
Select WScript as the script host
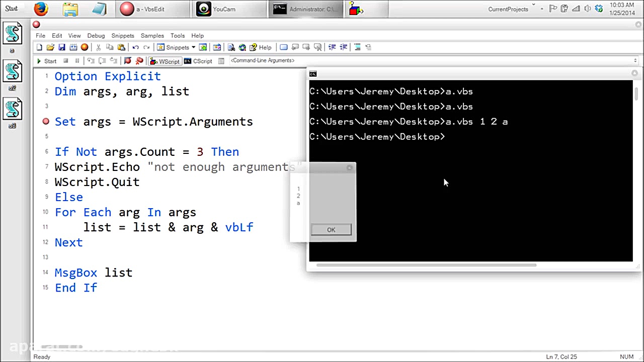164,61
